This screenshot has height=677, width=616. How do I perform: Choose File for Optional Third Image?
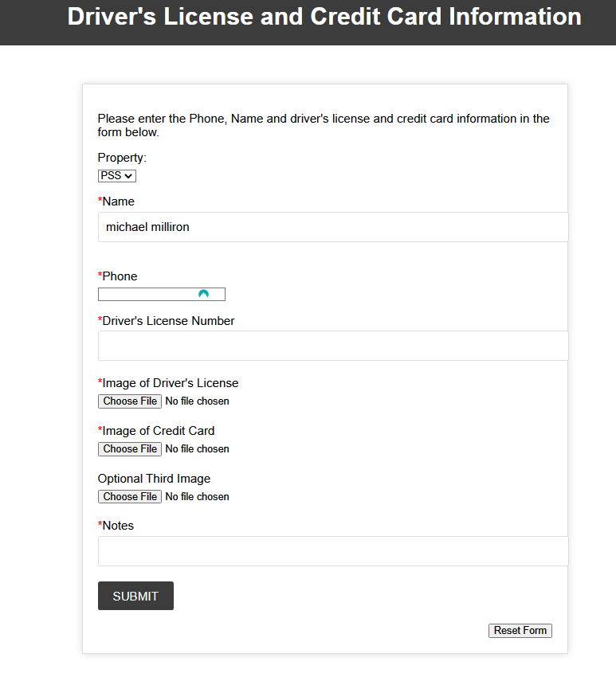[130, 497]
